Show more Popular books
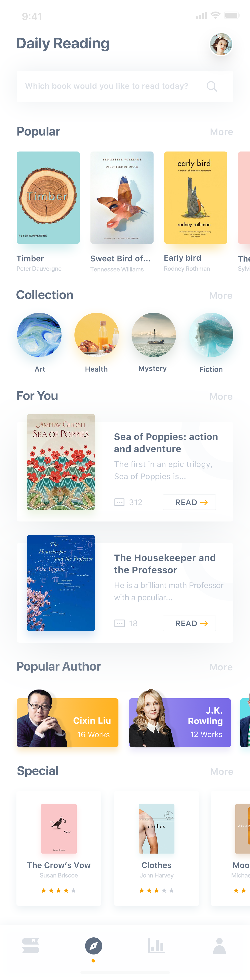The height and width of the screenshot is (980, 250). [221, 132]
